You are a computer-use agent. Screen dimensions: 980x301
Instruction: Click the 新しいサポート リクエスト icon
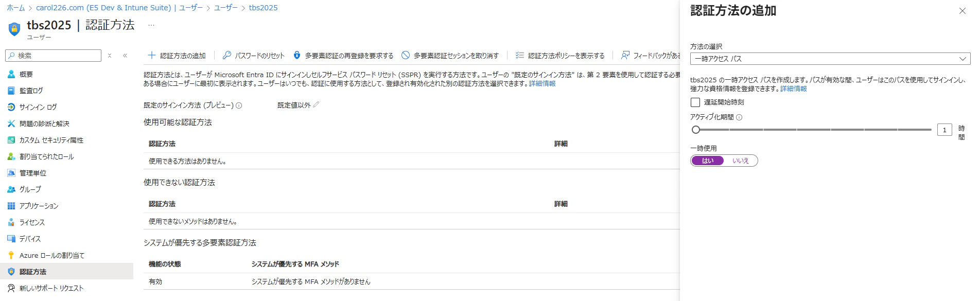point(11,288)
